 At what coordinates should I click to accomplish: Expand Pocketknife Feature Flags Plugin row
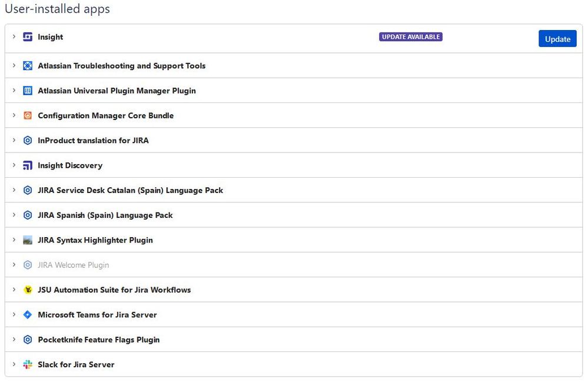[14, 339]
